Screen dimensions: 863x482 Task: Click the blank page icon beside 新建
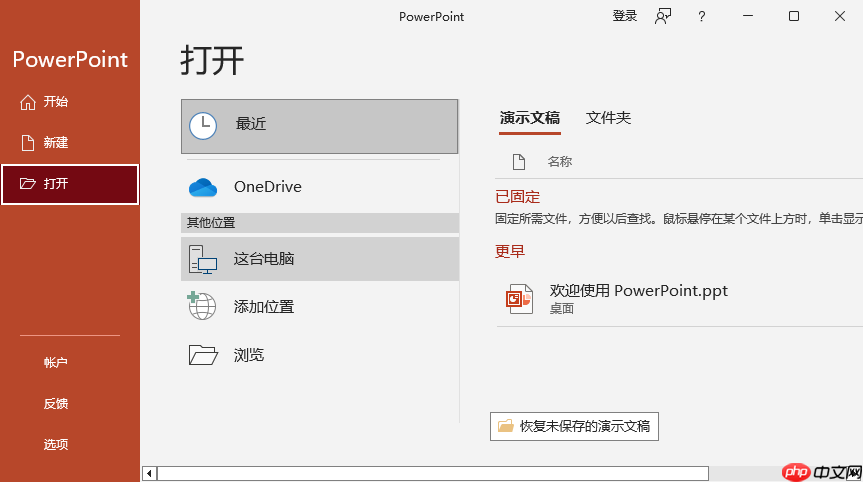coord(28,143)
